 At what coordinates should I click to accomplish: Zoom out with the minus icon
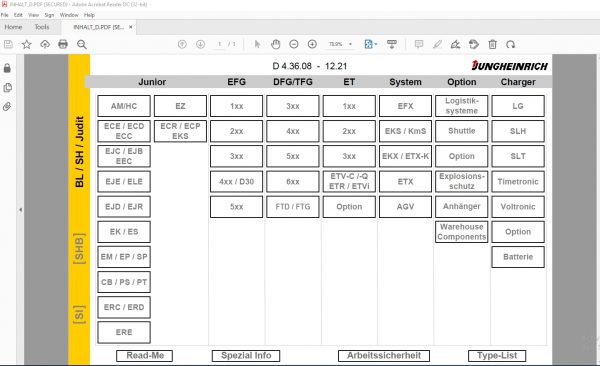294,44
